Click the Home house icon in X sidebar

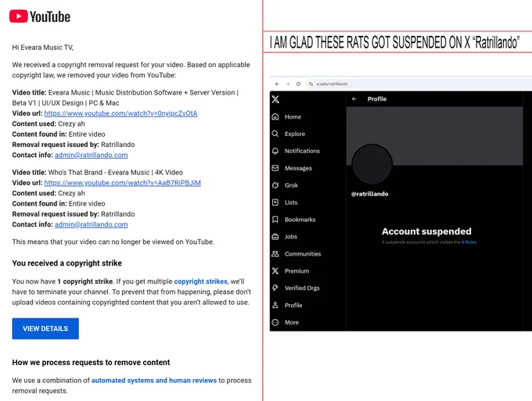275,116
